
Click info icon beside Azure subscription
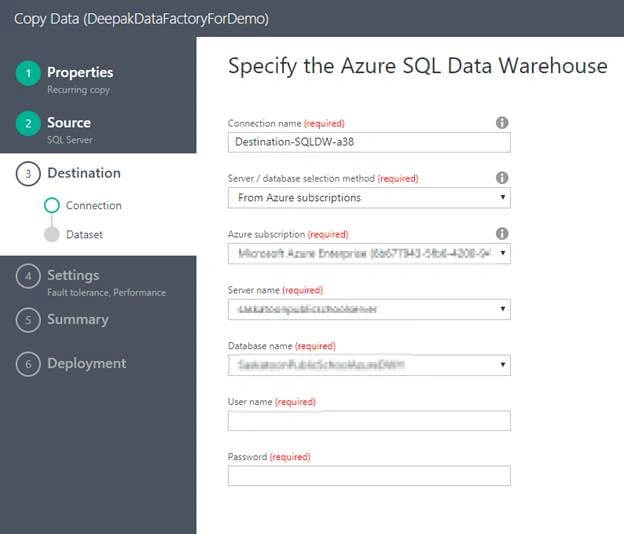tap(502, 233)
